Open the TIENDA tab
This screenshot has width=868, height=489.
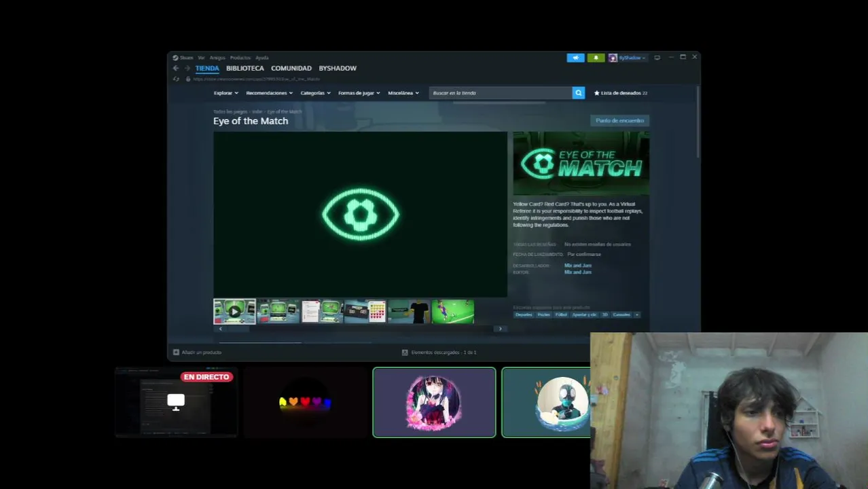click(x=207, y=69)
